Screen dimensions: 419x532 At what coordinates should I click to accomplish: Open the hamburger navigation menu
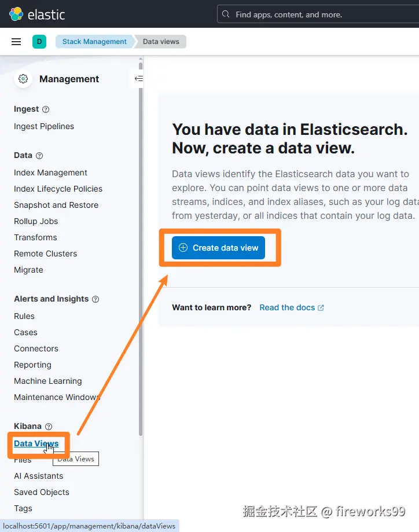click(x=16, y=42)
